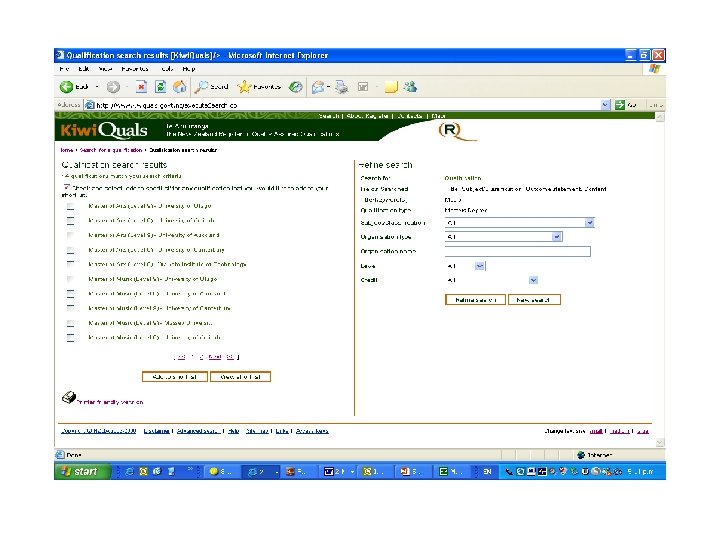Click the Internet Explorer quick launch icon
The width and height of the screenshot is (720, 540).
tap(130, 472)
